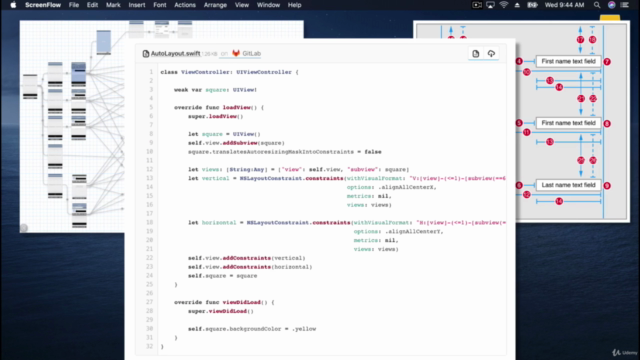This screenshot has width=640, height=360.
Task: Select the tall blue node in flowchart window
Action: point(104,42)
